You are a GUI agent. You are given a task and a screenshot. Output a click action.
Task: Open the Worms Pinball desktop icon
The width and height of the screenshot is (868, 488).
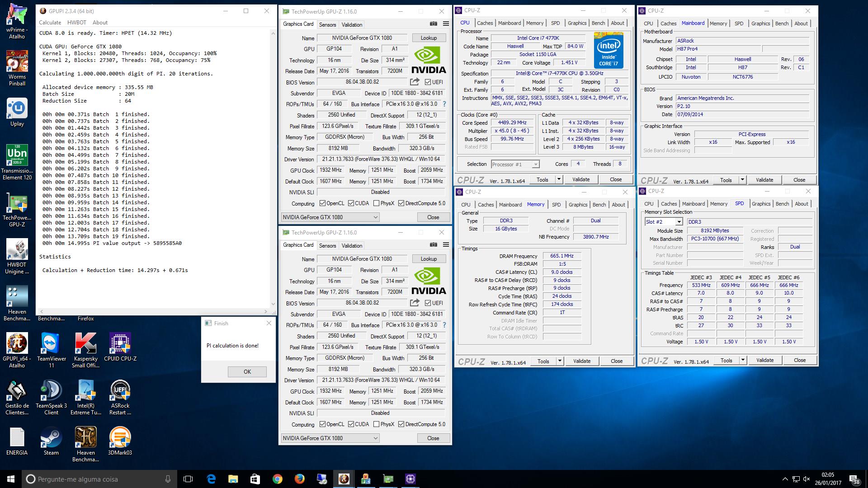17,68
